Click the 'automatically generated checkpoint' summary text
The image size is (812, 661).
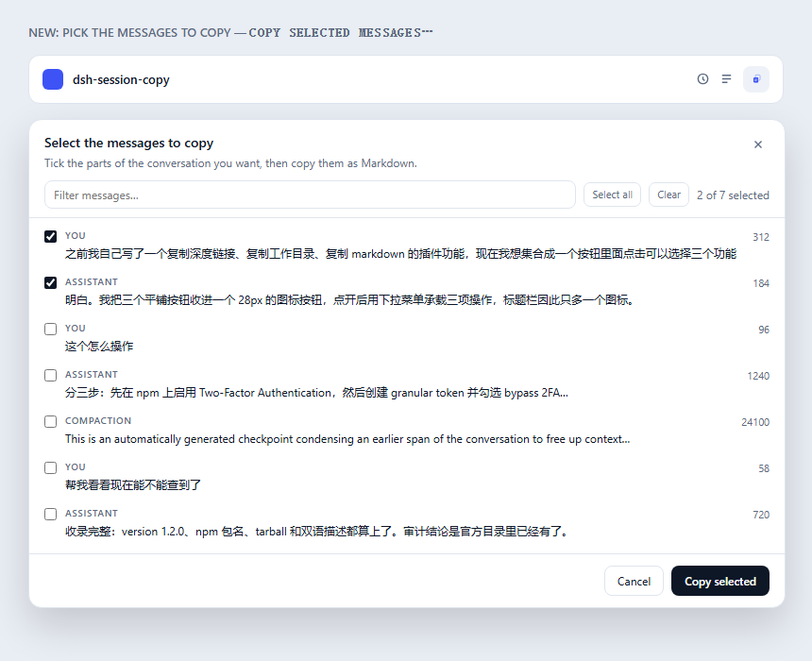click(x=347, y=439)
